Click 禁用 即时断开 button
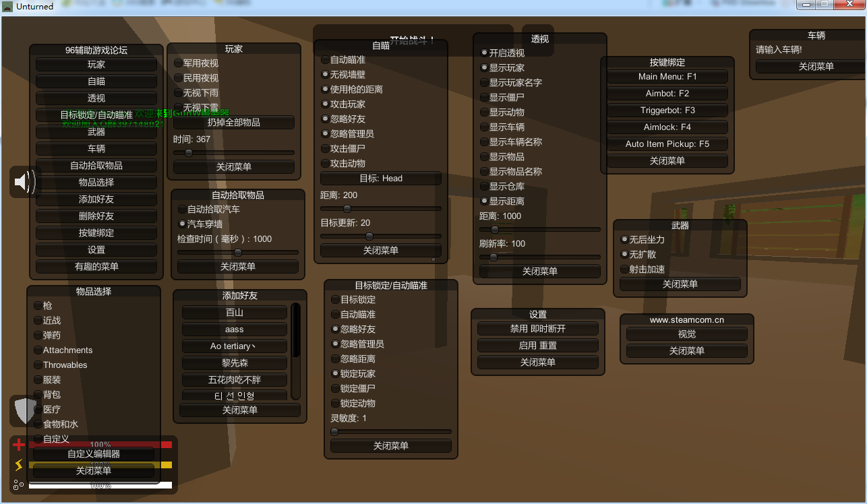 click(538, 329)
